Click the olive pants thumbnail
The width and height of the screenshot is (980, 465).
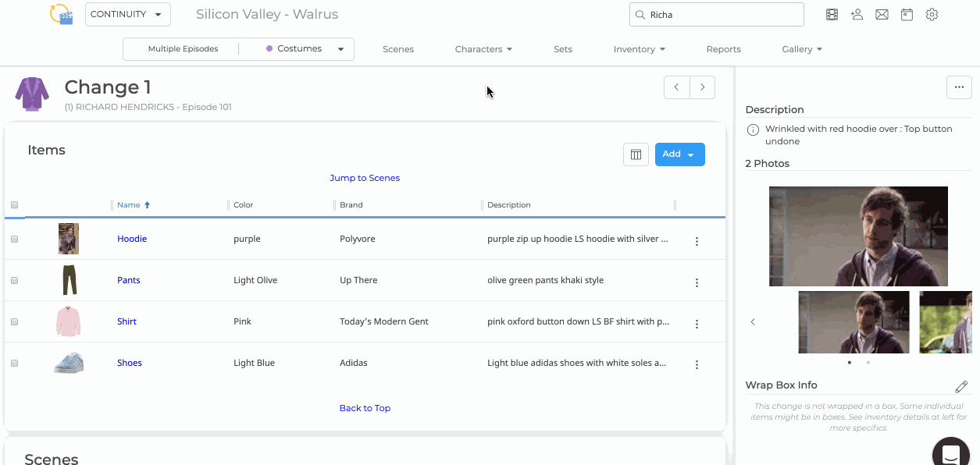click(69, 280)
